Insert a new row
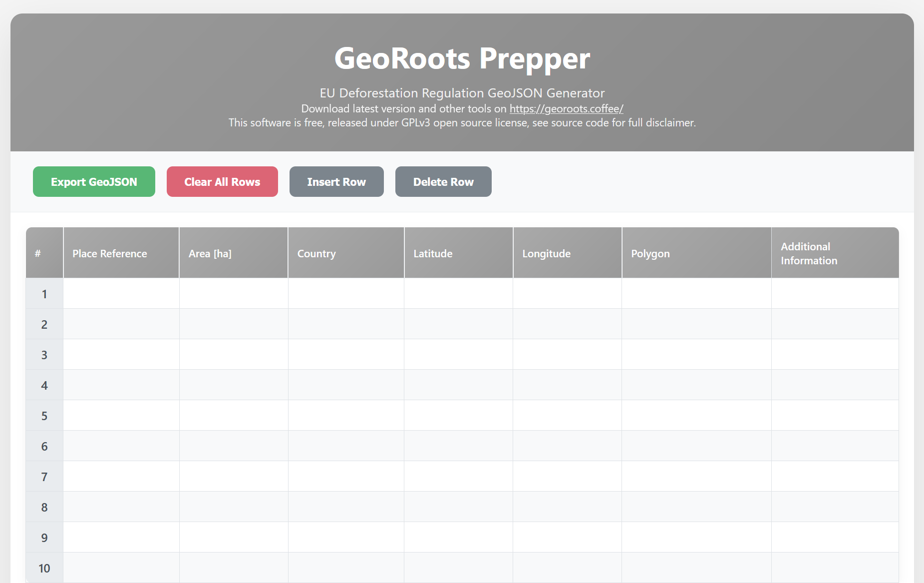924x583 pixels. pos(336,182)
